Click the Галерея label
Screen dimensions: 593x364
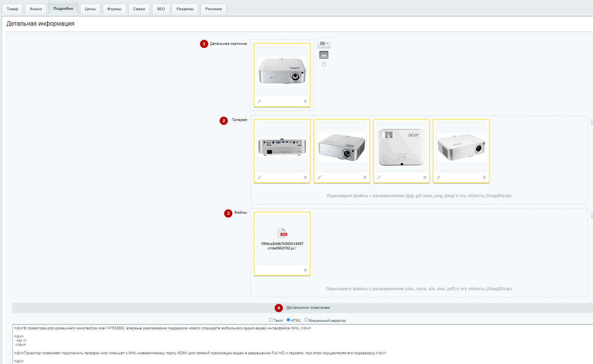pos(239,120)
